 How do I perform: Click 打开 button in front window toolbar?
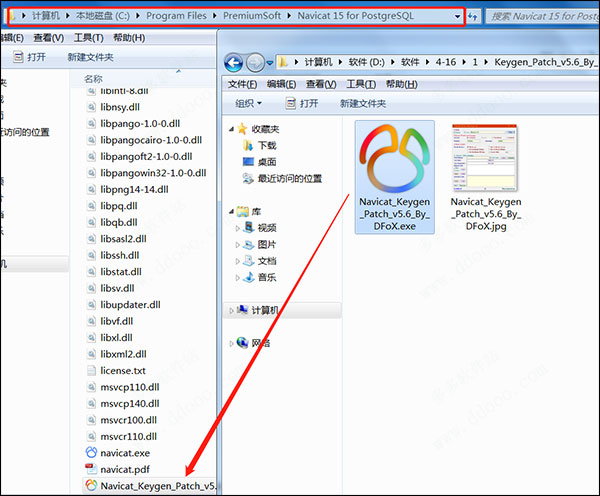pos(302,103)
